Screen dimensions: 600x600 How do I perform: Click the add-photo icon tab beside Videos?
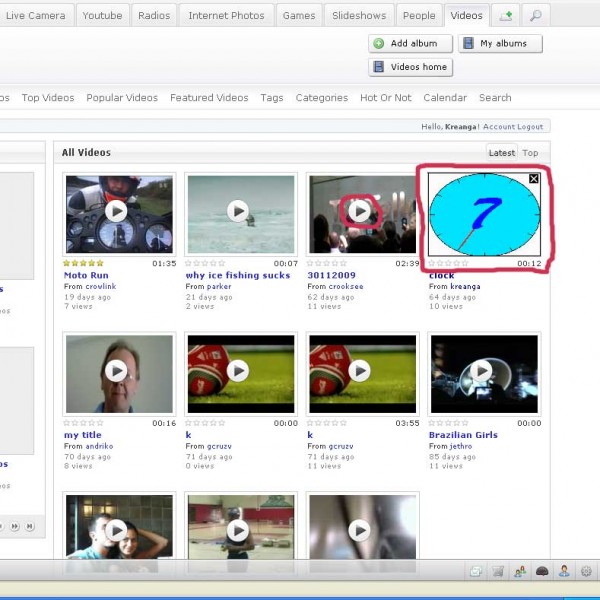505,16
